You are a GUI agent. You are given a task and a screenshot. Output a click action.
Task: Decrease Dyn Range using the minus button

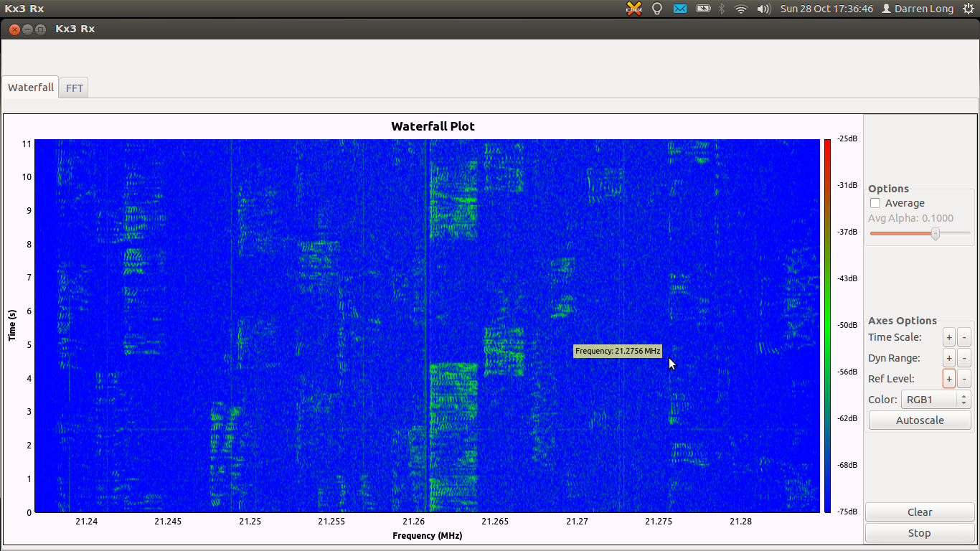tap(964, 357)
